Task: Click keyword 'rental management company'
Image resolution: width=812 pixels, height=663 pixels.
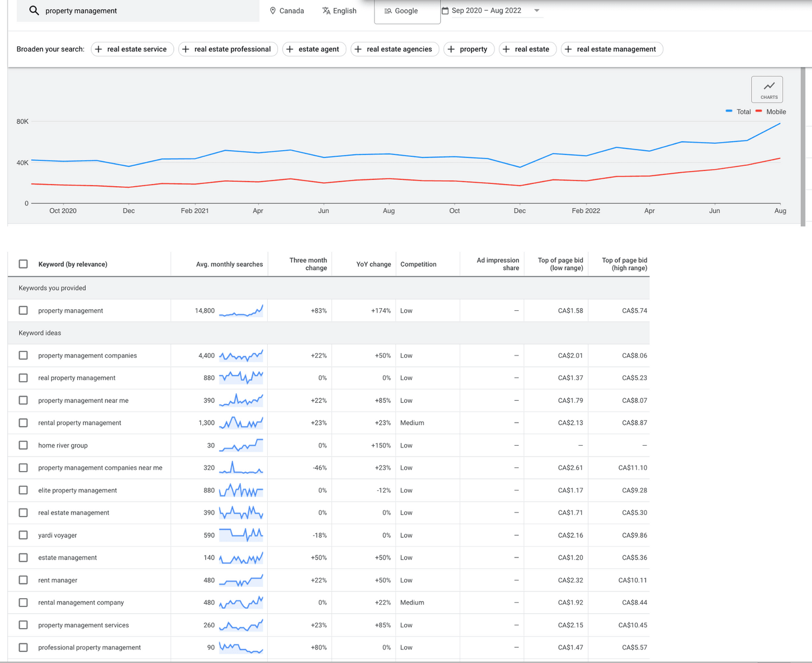Action: click(81, 603)
